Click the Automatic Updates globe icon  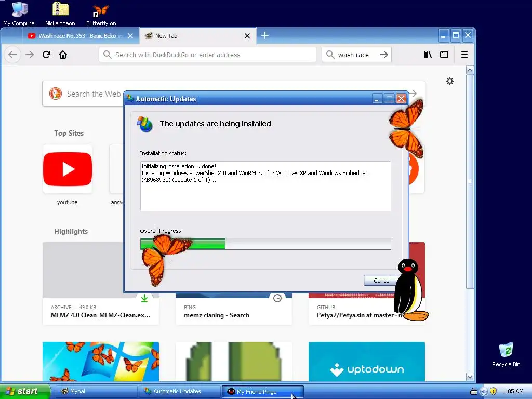click(145, 124)
